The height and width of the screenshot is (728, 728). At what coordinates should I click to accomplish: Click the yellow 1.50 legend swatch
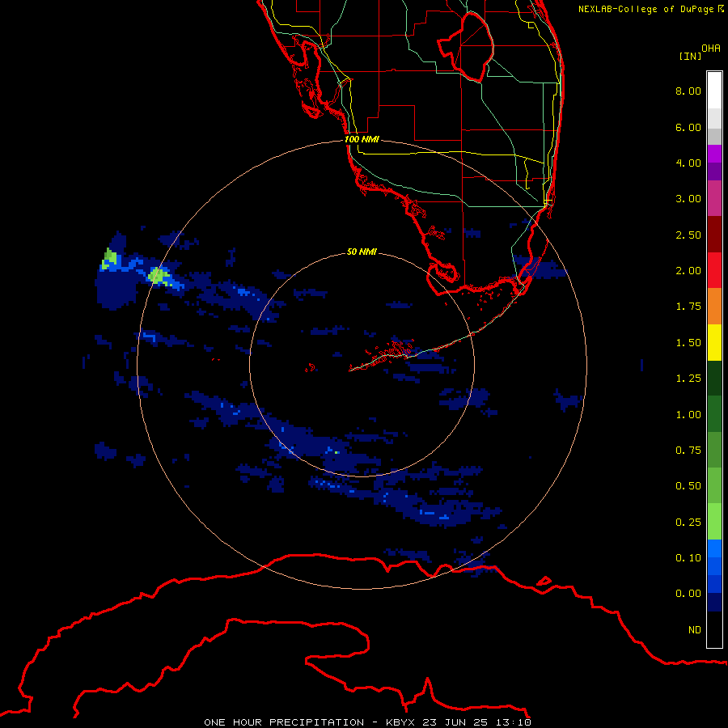pyautogui.click(x=714, y=342)
